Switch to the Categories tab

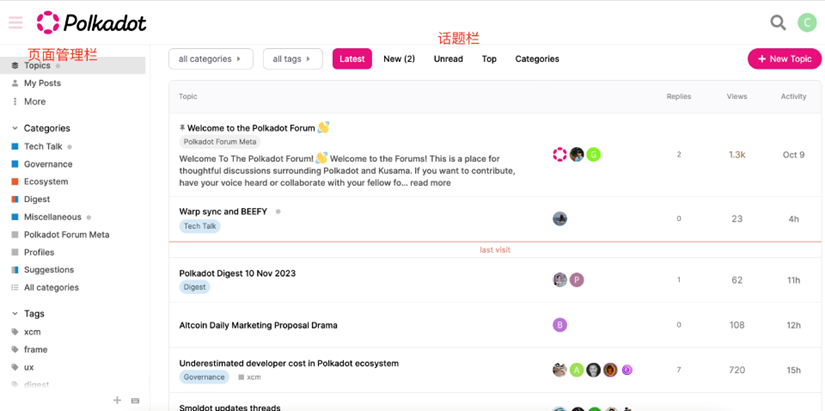tap(537, 59)
